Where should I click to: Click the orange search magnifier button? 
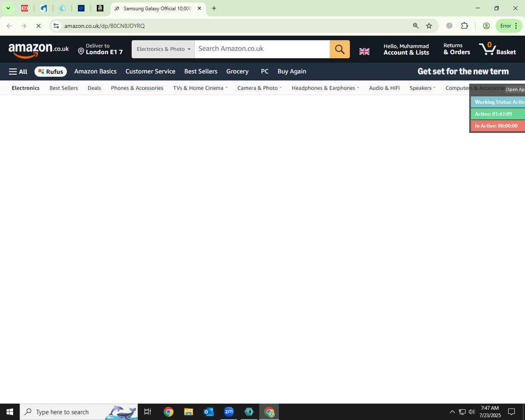coord(340,49)
